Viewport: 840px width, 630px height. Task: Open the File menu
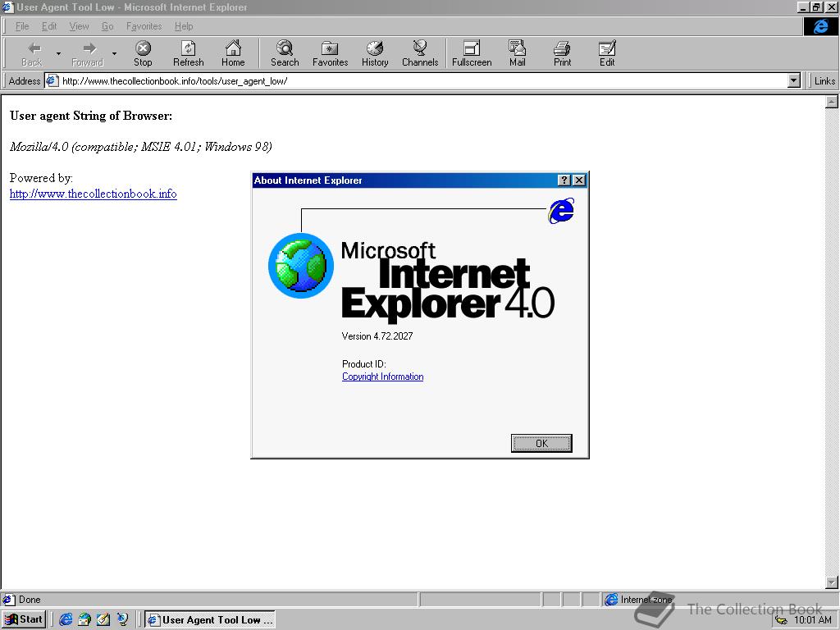[x=22, y=26]
